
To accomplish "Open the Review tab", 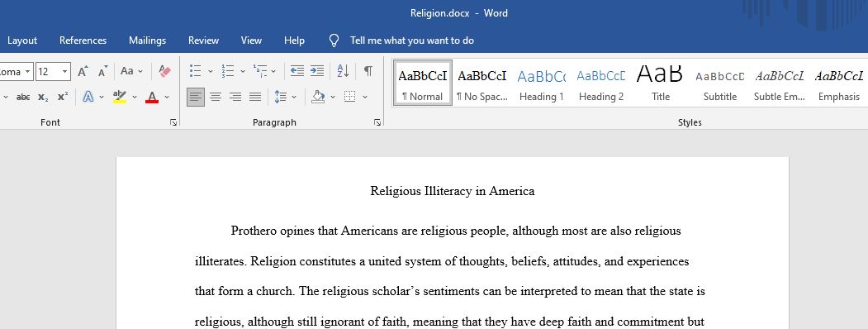I will click(x=203, y=41).
